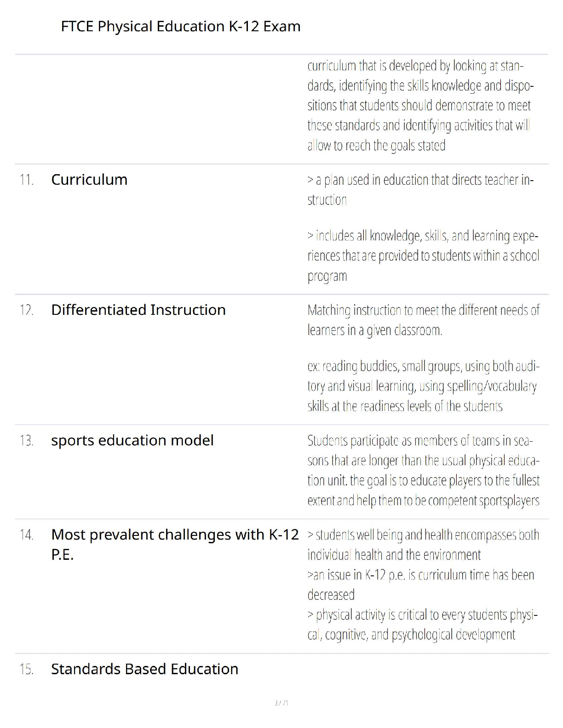Image resolution: width=563 pixels, height=728 pixels.
Task: Click Most prevalent challenges with K-12 P.E.
Action: click(x=175, y=544)
